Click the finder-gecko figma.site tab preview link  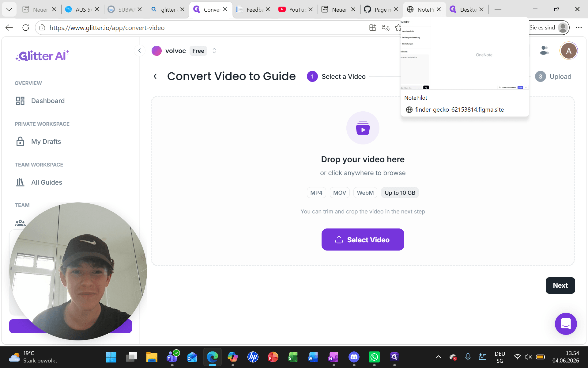[459, 109]
